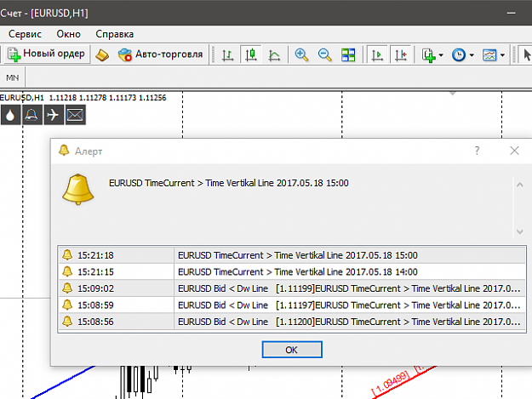
Task: Open the Сервис menu
Action: (x=25, y=34)
